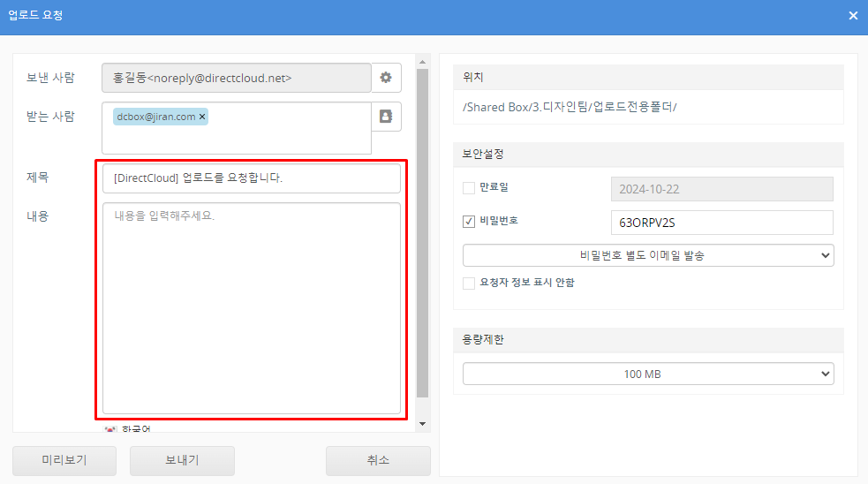Open the 비밀번호 별도 이메일 발송 dropdown
This screenshot has width=868, height=484.
(x=648, y=255)
